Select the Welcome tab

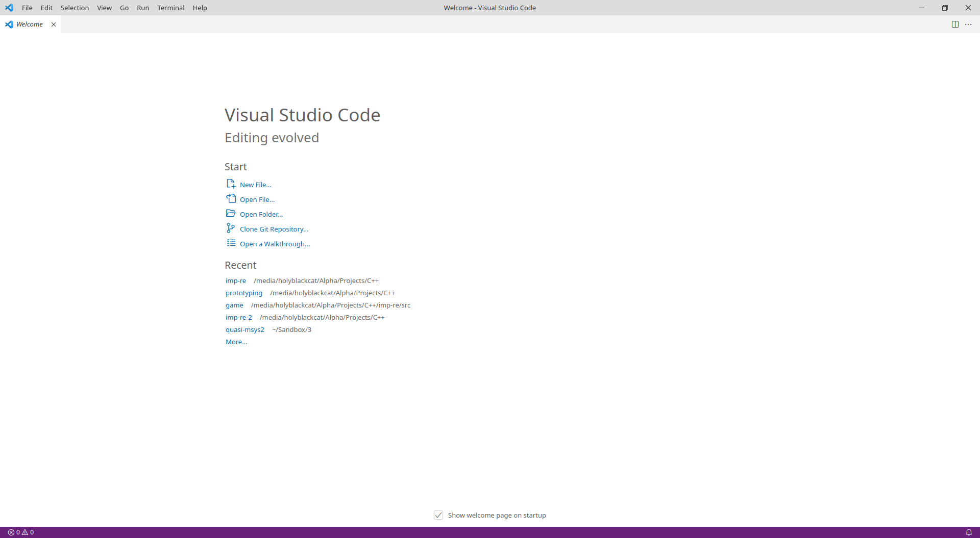pos(29,24)
